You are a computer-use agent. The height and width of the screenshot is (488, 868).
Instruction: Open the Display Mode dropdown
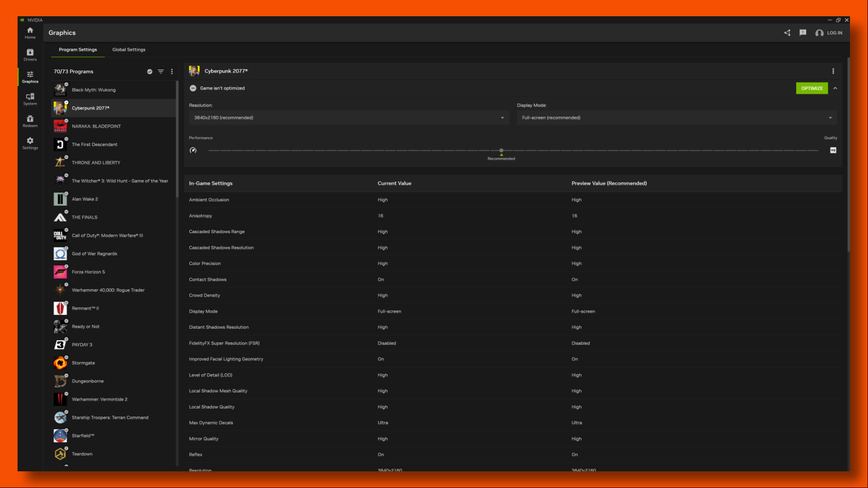point(676,118)
